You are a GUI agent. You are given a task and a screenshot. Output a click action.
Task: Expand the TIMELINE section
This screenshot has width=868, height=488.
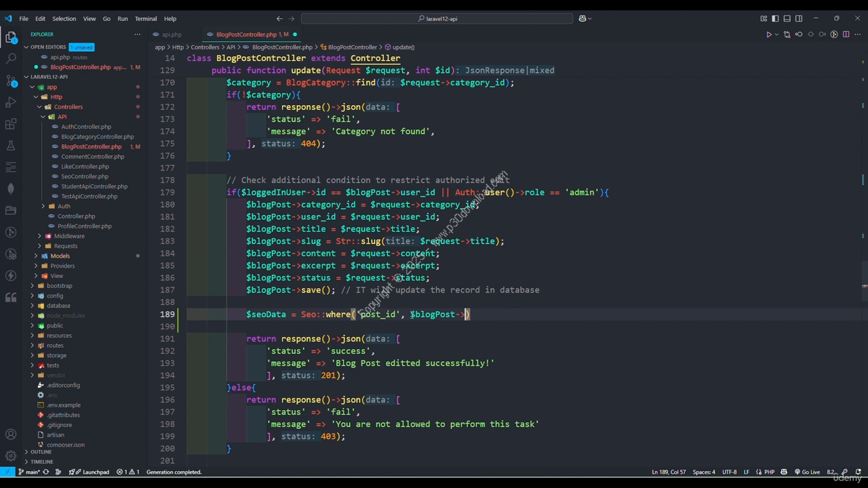coord(41,462)
